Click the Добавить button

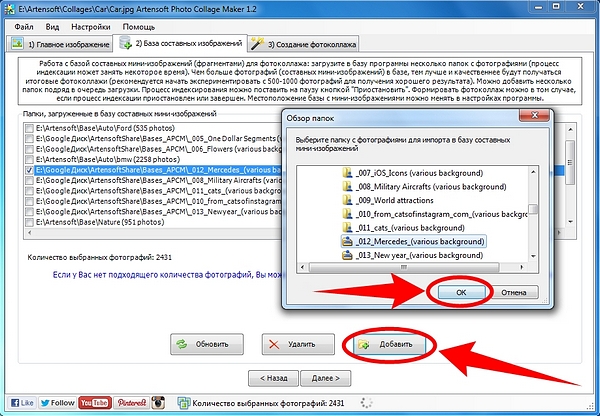click(x=390, y=344)
